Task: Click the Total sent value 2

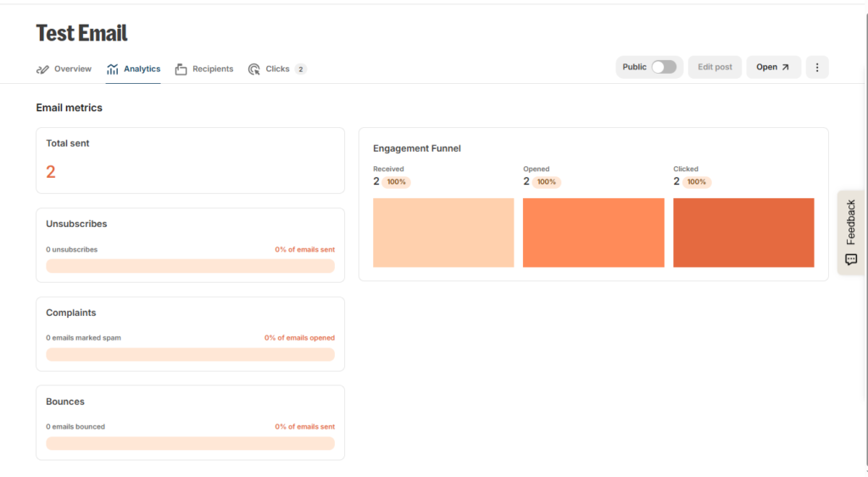Action: pos(51,172)
